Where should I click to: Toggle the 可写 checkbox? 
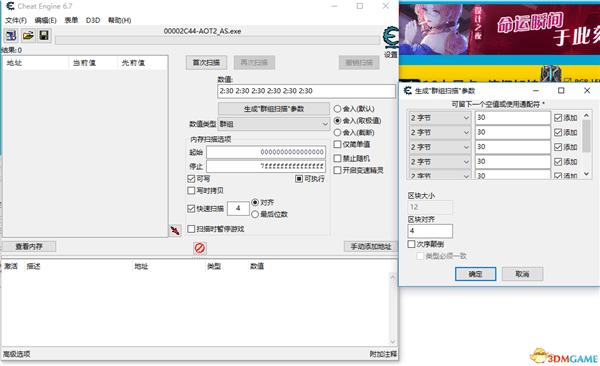(x=199, y=179)
